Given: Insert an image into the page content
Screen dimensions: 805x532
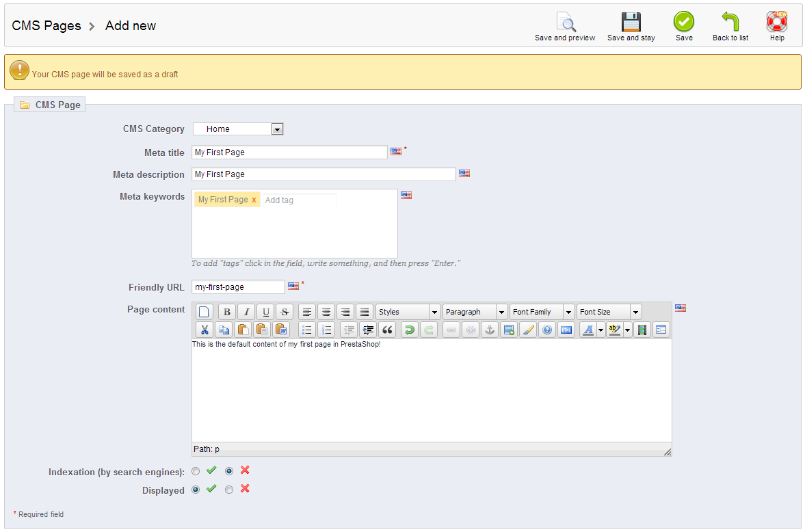Looking at the screenshot, I should (x=508, y=329).
